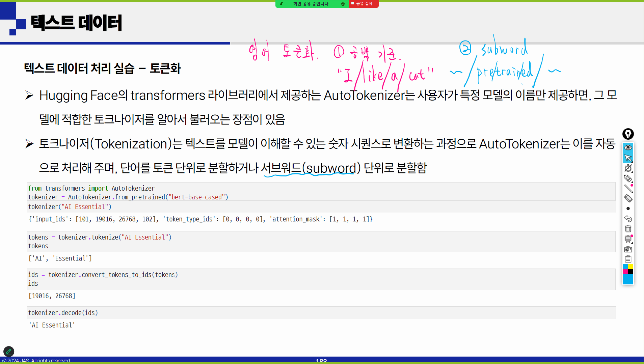Open the whiteboard easel tool
644x364 pixels.
point(628,239)
